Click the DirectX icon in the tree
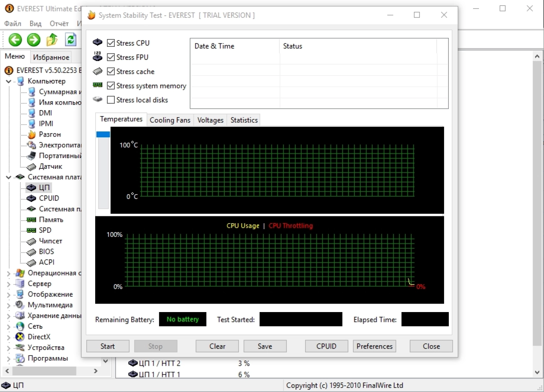Image resolution: width=544 pixels, height=392 pixels. 20,337
